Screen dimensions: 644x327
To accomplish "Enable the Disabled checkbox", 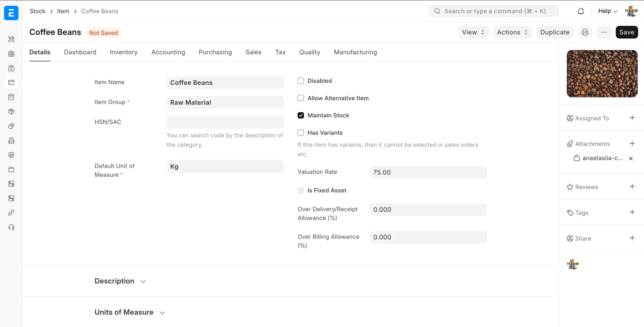I will click(x=301, y=81).
